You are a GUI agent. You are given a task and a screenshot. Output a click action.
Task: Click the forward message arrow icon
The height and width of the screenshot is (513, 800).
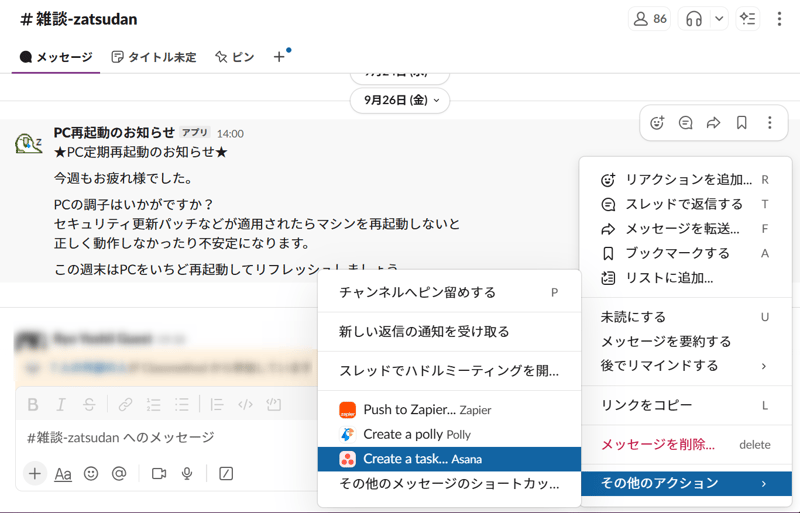(x=713, y=123)
